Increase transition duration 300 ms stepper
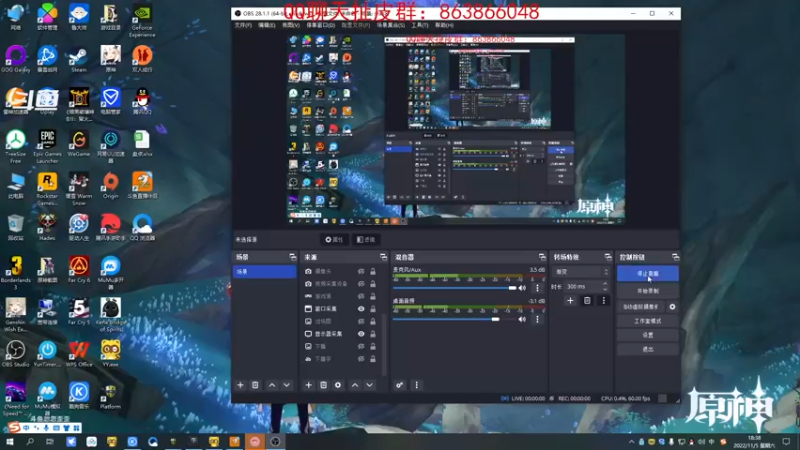This screenshot has width=800, height=450. 605,284
